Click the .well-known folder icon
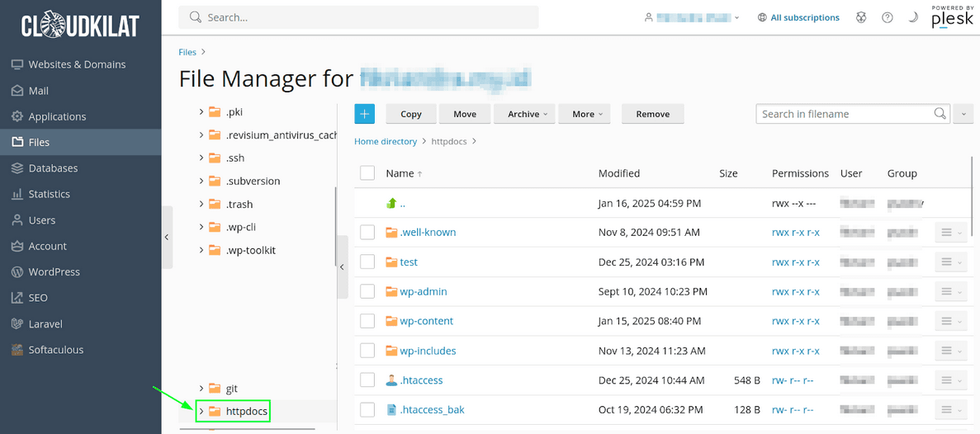Image resolution: width=980 pixels, height=434 pixels. coord(392,233)
